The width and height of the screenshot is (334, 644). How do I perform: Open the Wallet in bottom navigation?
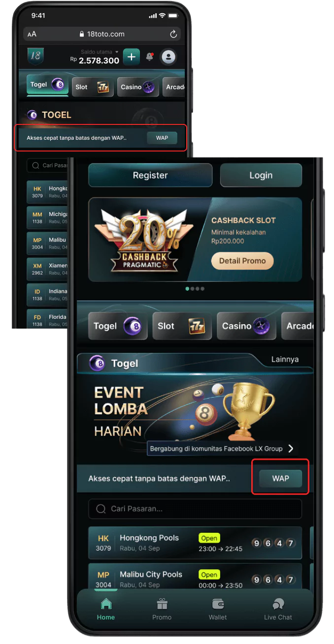point(218,610)
